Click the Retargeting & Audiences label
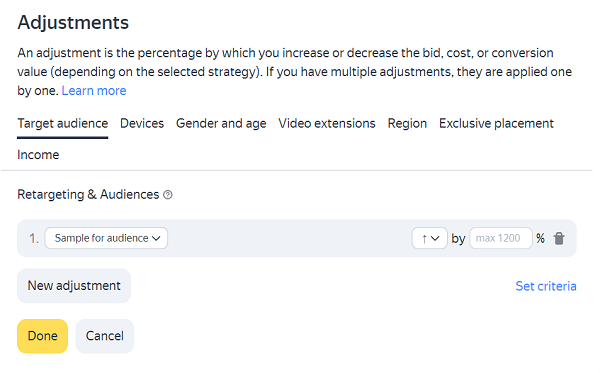The image size is (600, 373). click(88, 195)
